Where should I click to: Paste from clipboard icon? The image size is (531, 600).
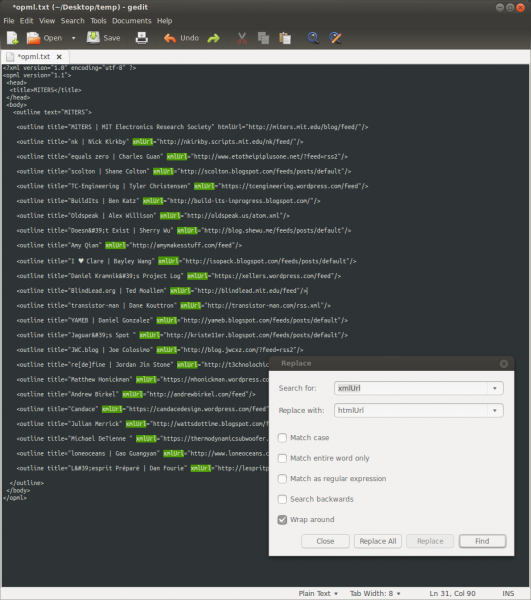click(285, 38)
